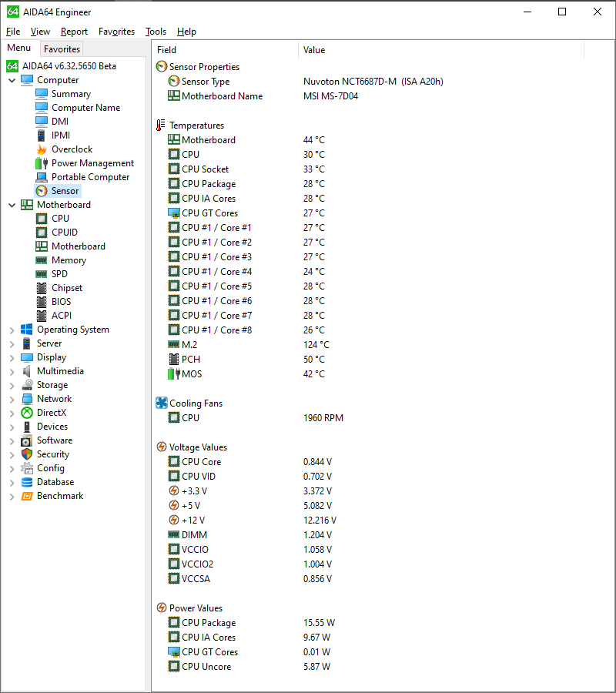The image size is (616, 693).
Task: Select Summary in the tree
Action: [71, 94]
